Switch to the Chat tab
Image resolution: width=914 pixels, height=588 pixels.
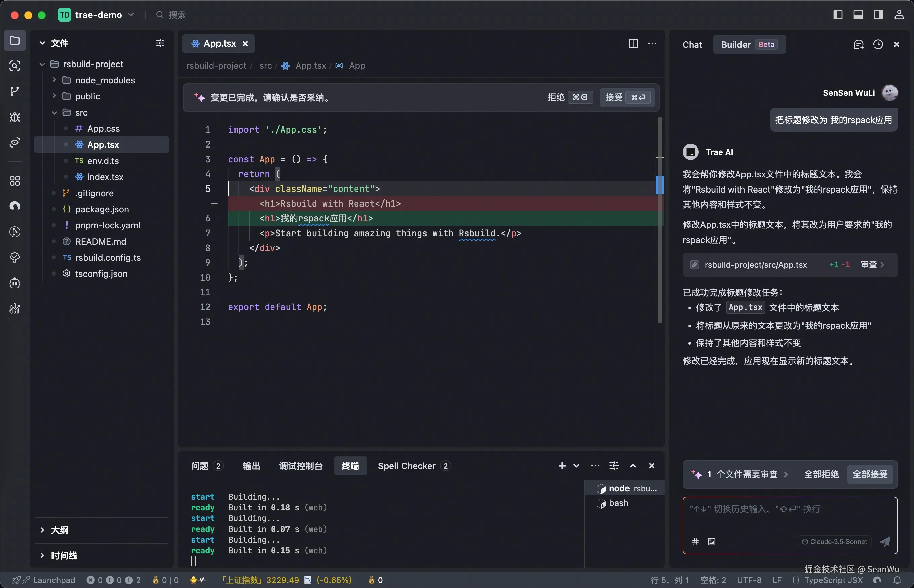(692, 45)
